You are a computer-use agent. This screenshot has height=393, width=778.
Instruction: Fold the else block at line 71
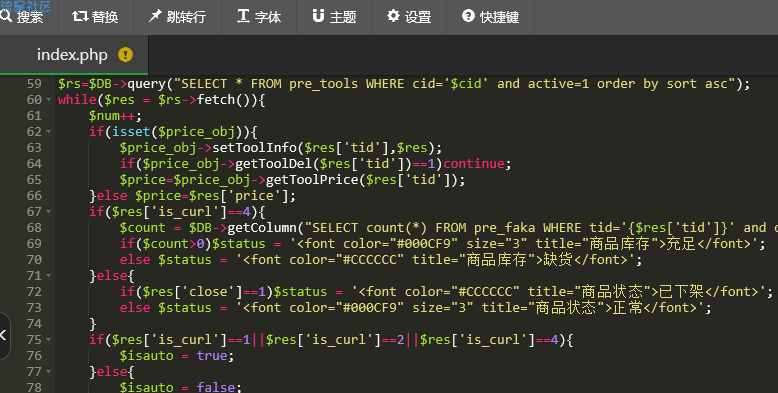[x=49, y=275]
